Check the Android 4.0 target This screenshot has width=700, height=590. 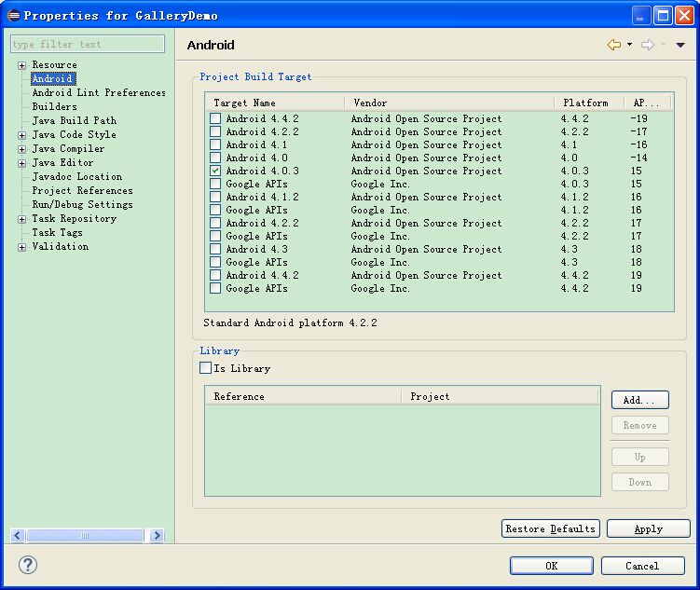(x=215, y=158)
